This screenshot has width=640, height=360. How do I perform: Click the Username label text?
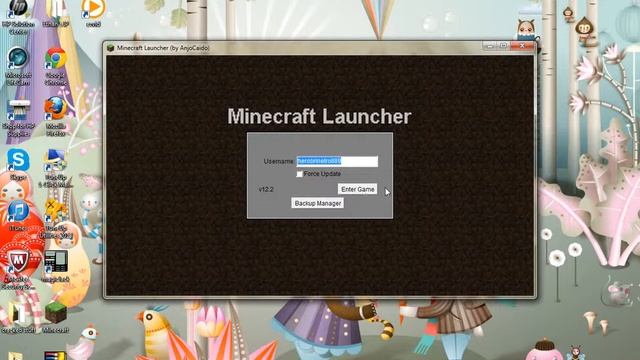click(279, 161)
